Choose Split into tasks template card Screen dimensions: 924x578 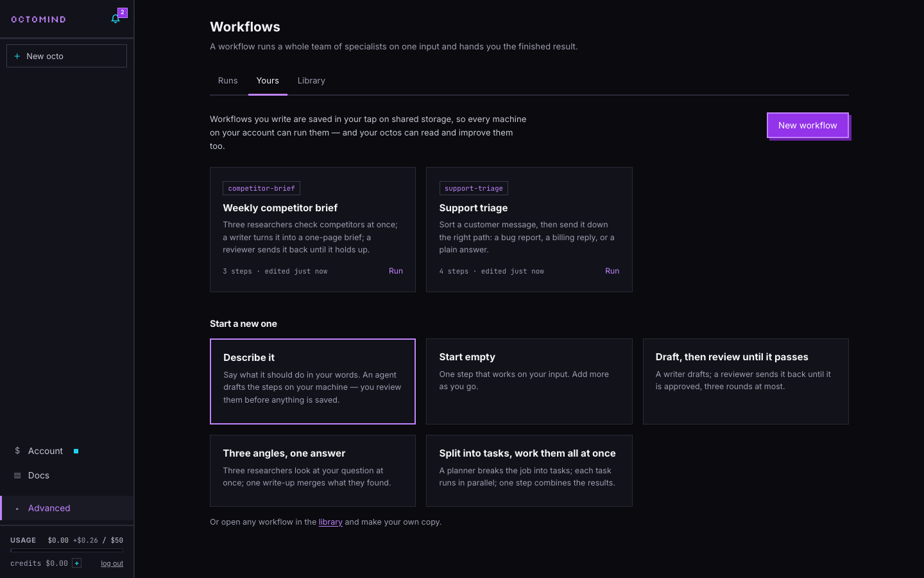click(529, 471)
